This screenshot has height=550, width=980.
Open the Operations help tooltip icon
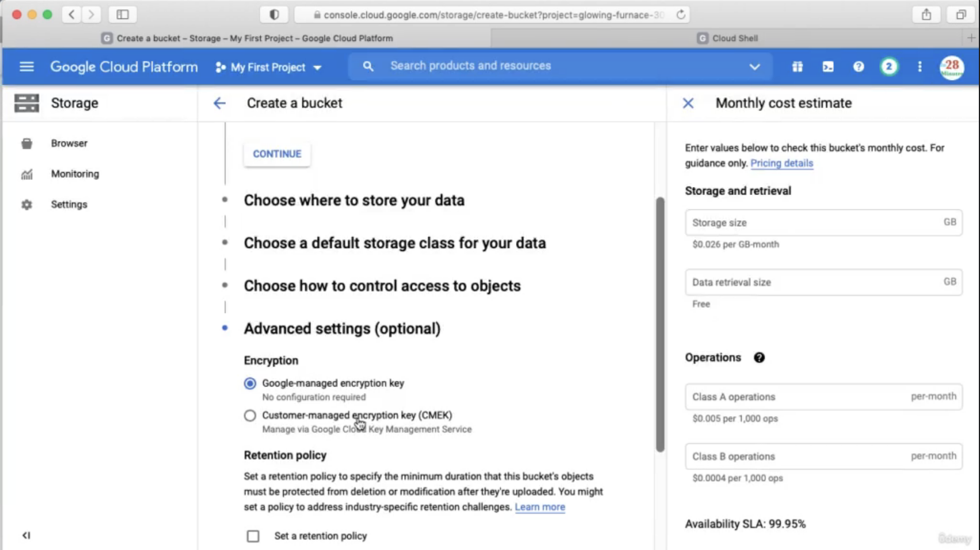(759, 358)
